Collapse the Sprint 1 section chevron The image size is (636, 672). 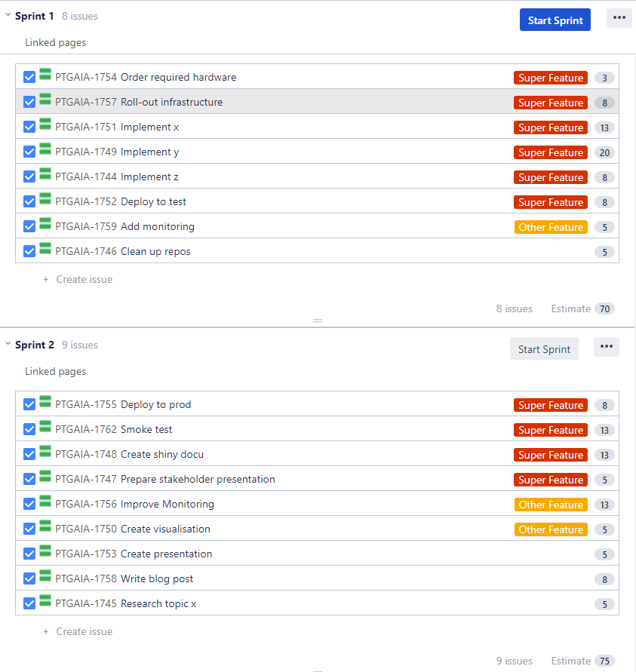8,15
